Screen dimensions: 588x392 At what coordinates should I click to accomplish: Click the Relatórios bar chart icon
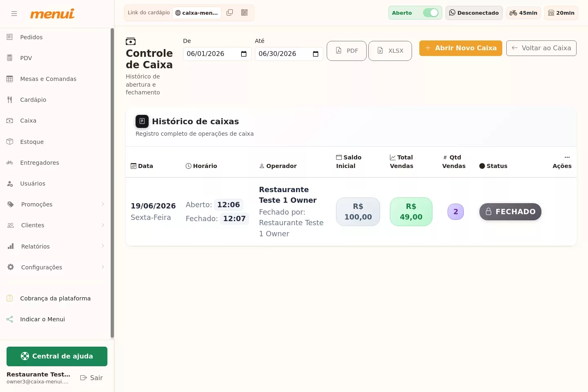coord(11,246)
